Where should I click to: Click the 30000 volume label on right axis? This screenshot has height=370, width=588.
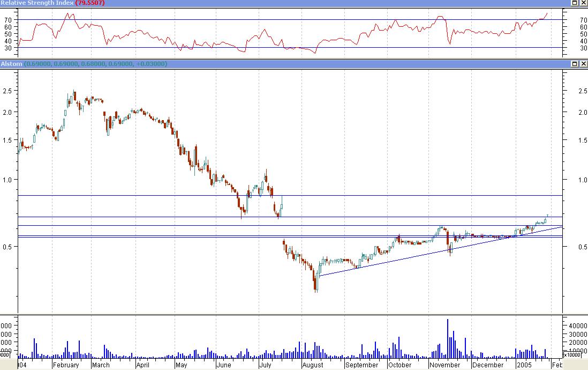pos(578,334)
